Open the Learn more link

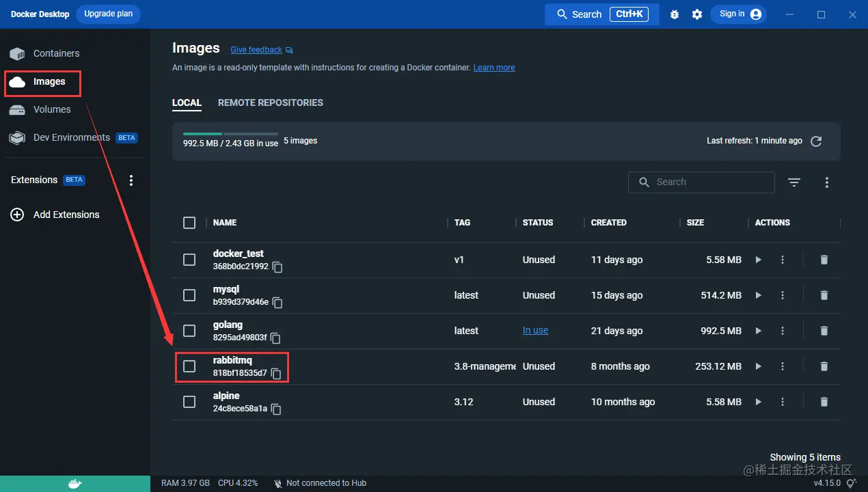494,68
